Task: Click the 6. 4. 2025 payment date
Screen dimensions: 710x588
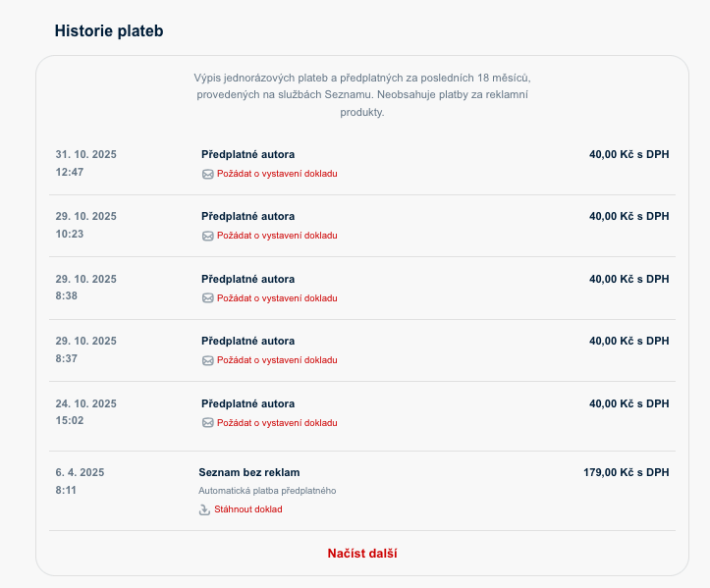Action: tap(80, 472)
